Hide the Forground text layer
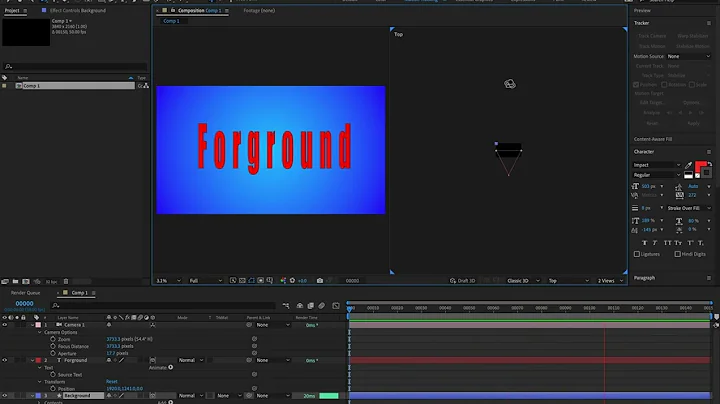The image size is (720, 404). tap(5, 360)
